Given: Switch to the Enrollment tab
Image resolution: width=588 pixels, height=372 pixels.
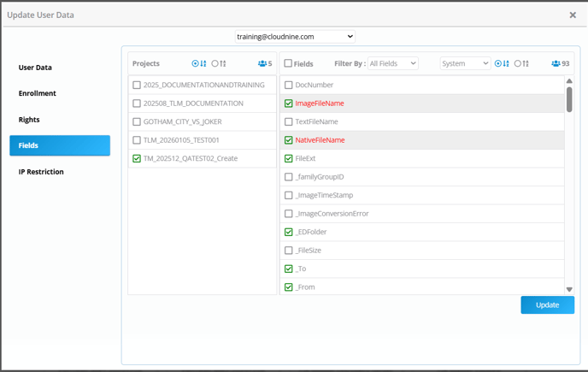Looking at the screenshot, I should click(x=37, y=93).
